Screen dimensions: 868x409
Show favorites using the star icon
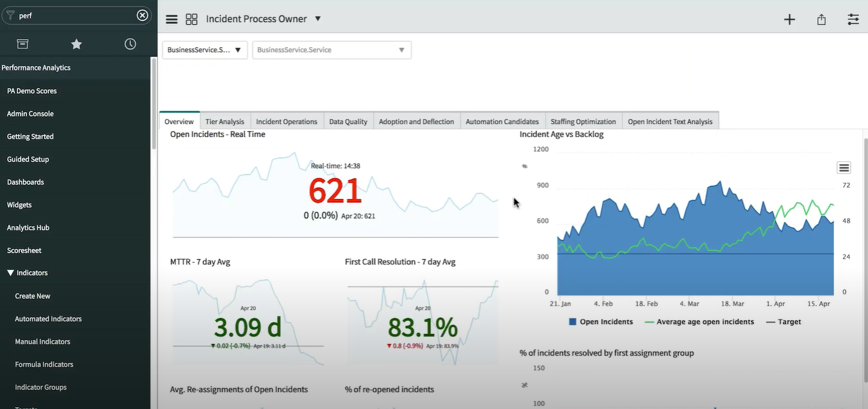pos(76,44)
